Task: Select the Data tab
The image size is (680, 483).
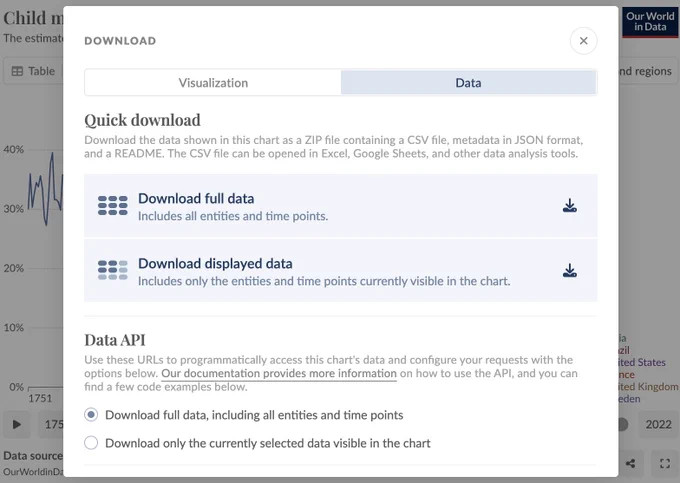Action: pos(468,82)
